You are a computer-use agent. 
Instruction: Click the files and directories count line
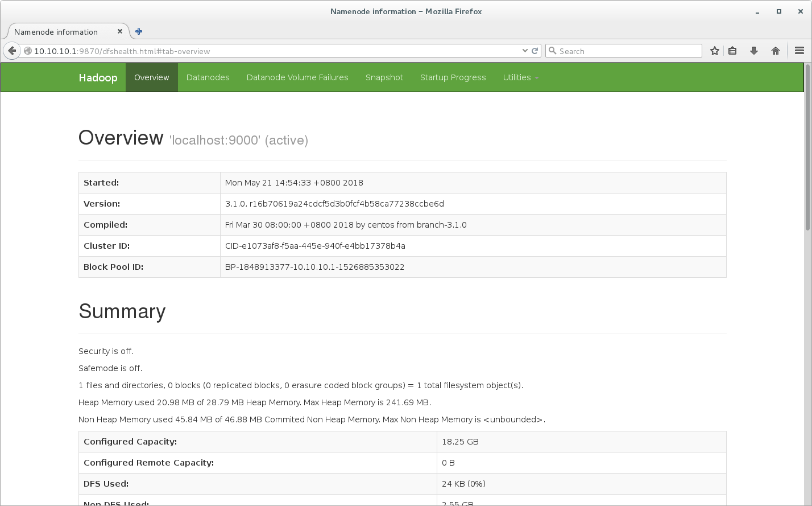[301, 385]
